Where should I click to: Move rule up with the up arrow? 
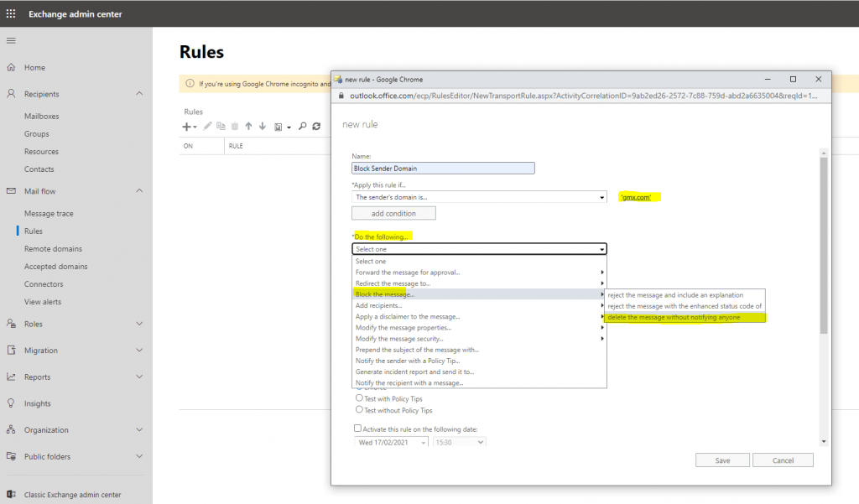point(248,127)
